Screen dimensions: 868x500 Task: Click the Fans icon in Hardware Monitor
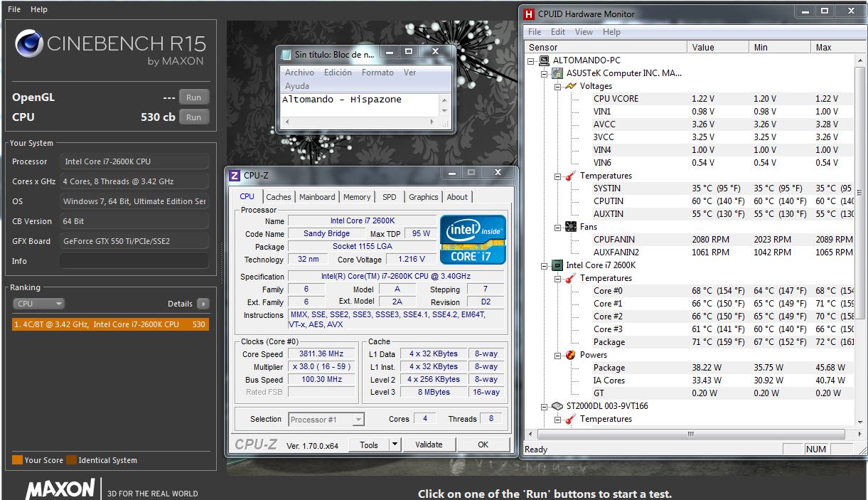[570, 227]
